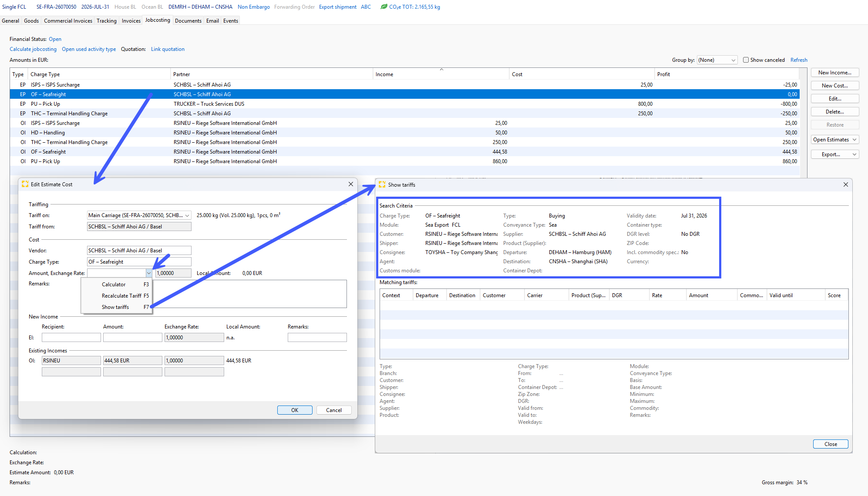Open the Email tab

[x=212, y=20]
